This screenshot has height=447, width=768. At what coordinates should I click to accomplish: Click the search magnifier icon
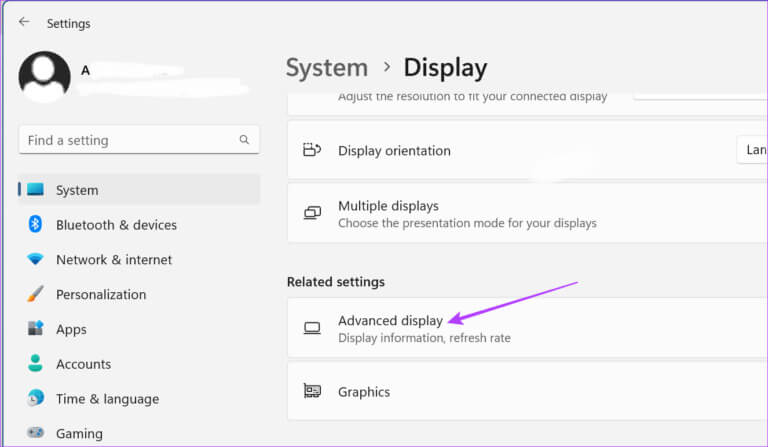[244, 140]
